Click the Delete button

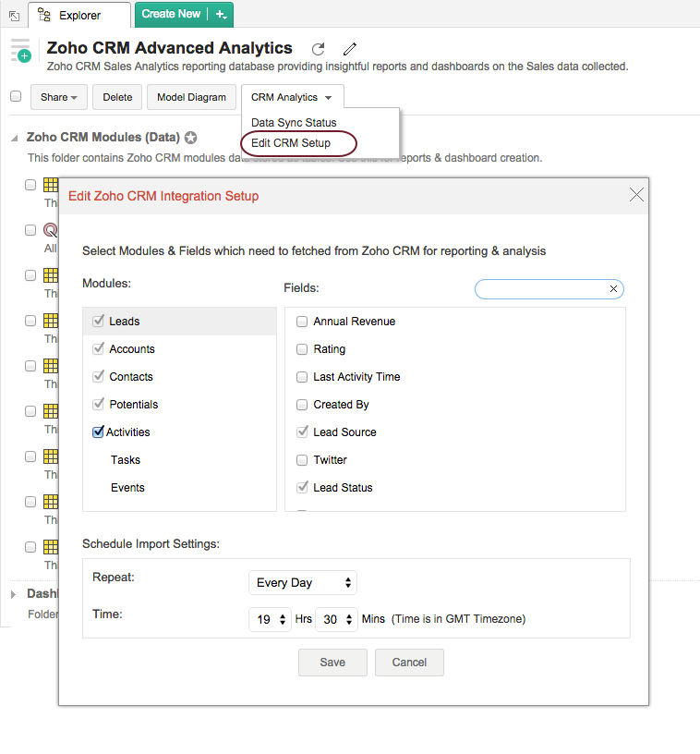[117, 97]
